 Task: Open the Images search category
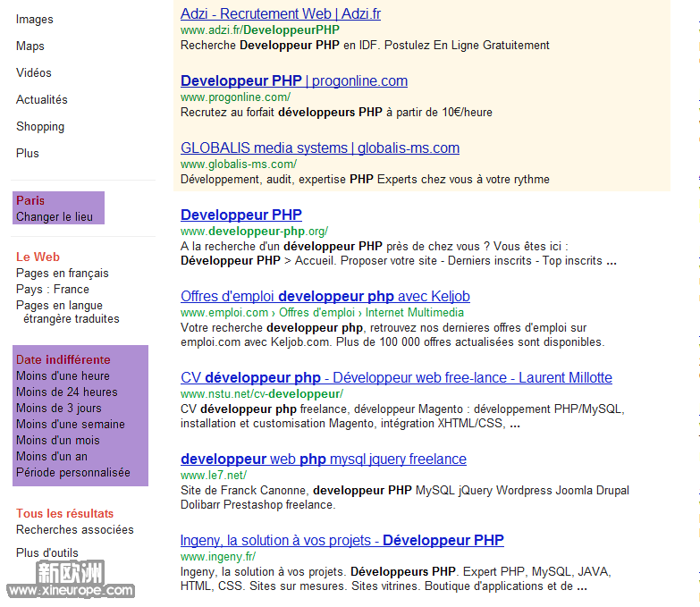(34, 19)
